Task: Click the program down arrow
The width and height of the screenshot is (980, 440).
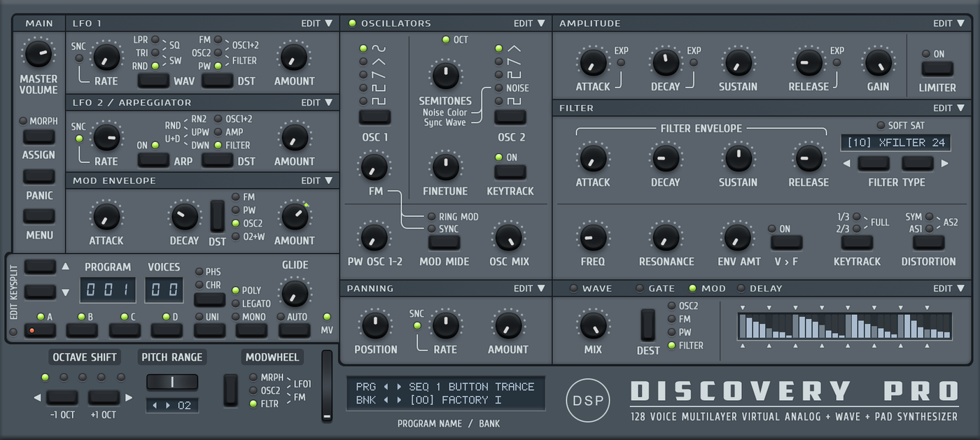Action: coord(66,292)
